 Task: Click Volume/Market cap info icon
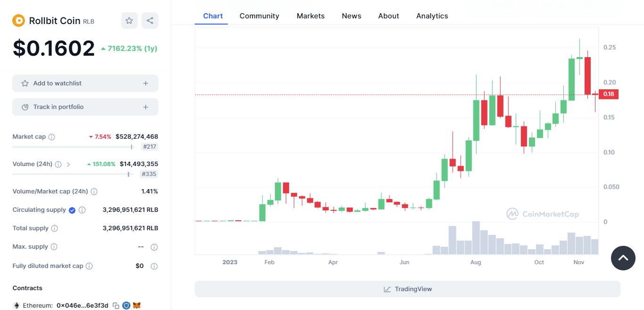pos(94,192)
